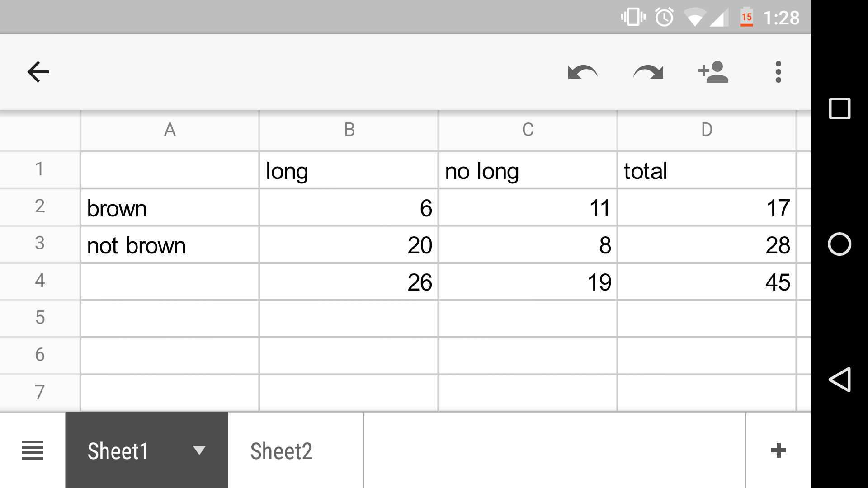This screenshot has width=868, height=488.
Task: Select the Sheet1 tab
Action: [x=118, y=451]
